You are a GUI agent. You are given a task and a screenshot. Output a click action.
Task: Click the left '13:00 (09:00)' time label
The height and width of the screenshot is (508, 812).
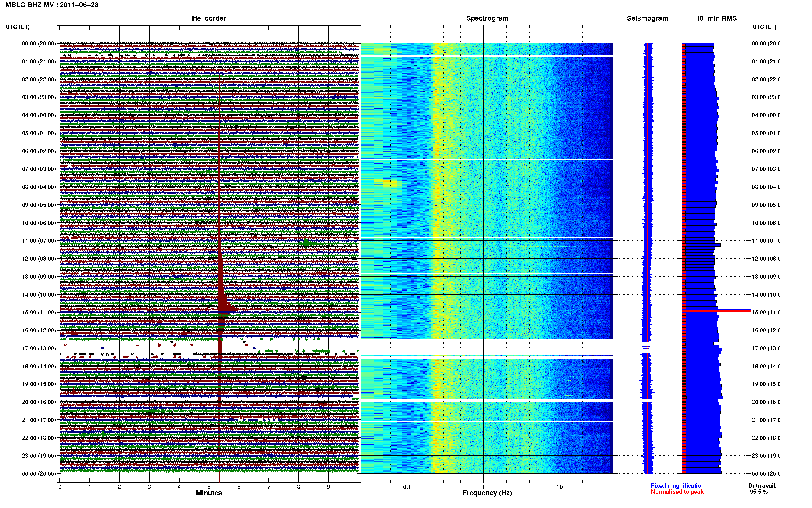coord(39,277)
